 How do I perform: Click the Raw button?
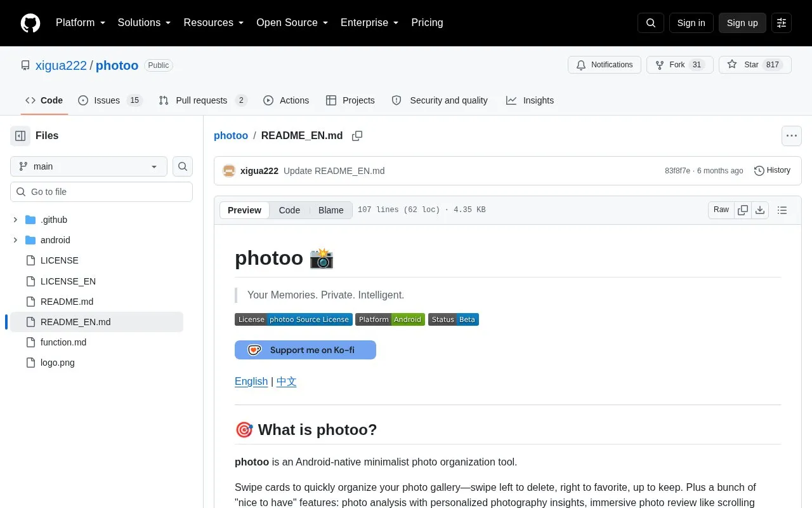coord(721,210)
